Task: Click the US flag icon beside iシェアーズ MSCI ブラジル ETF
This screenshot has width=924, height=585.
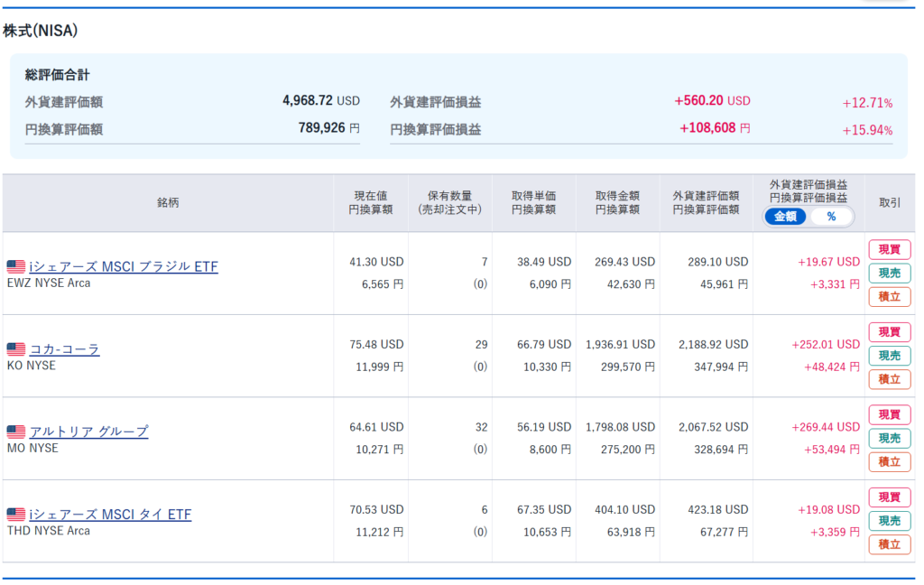Action: 16,266
